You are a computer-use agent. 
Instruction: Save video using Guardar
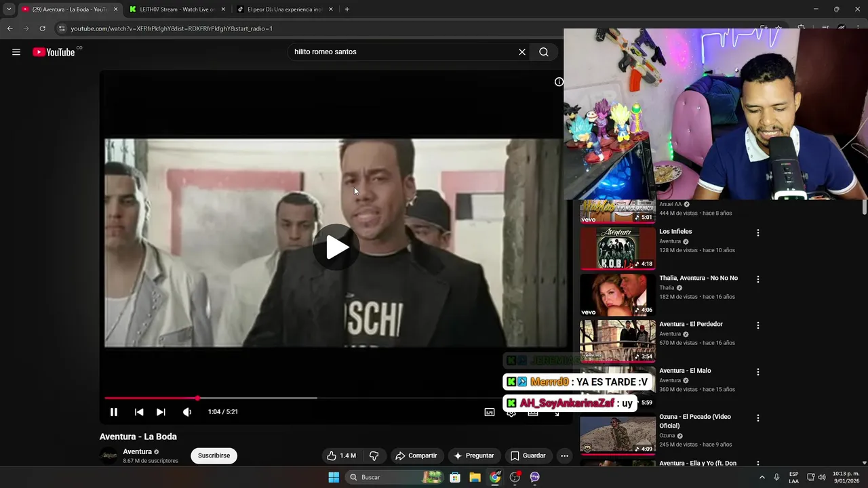point(528,456)
